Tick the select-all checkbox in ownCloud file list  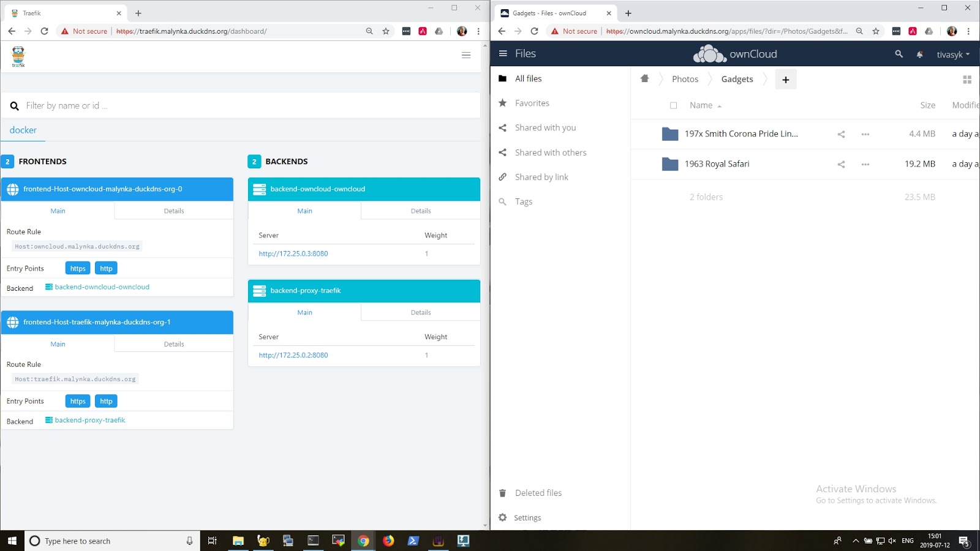click(x=673, y=105)
